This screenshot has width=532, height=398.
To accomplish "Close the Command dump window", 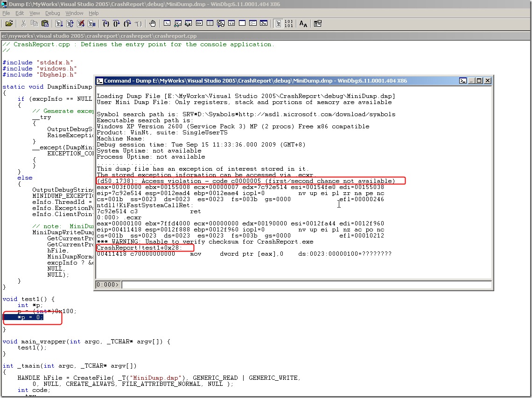I will coord(488,81).
